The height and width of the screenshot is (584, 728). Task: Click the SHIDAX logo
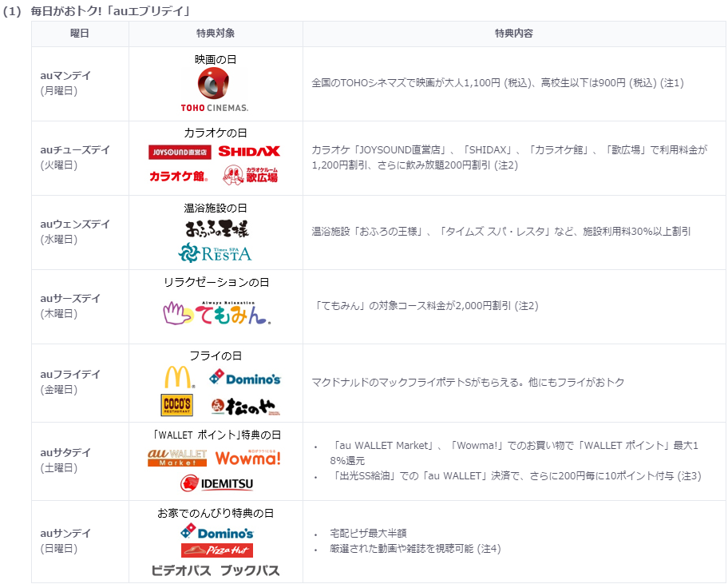pyautogui.click(x=249, y=152)
